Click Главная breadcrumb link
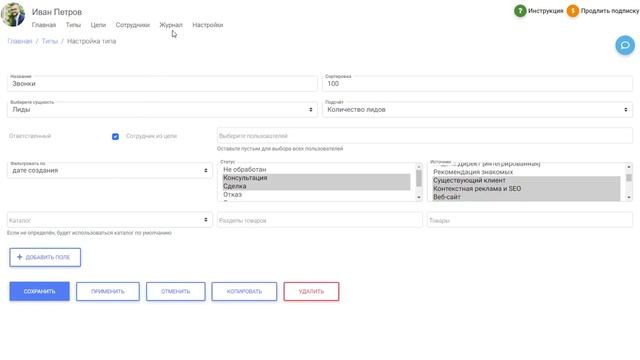The height and width of the screenshot is (360, 640). [x=20, y=41]
